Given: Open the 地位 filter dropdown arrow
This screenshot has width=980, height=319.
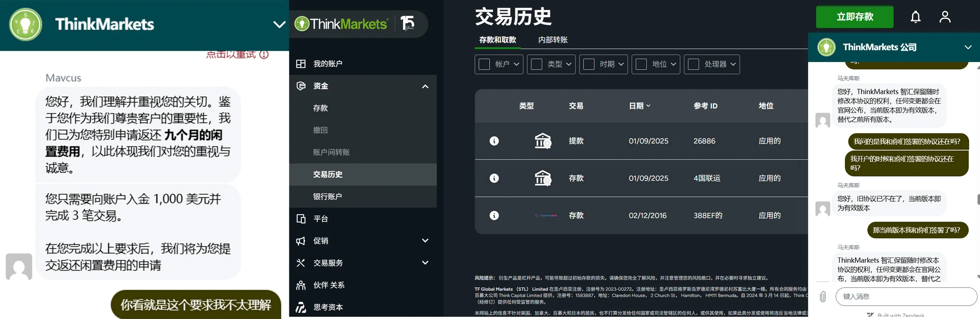Looking at the screenshot, I should tap(673, 64).
